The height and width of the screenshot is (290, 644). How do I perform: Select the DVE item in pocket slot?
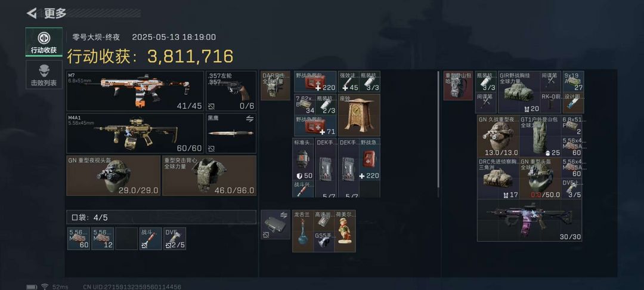point(175,239)
